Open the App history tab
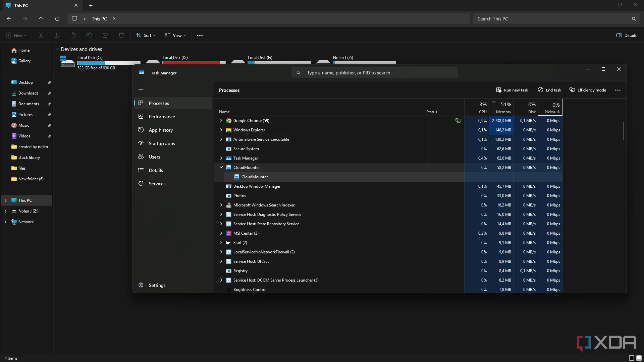This screenshot has width=644, height=362. click(173, 130)
